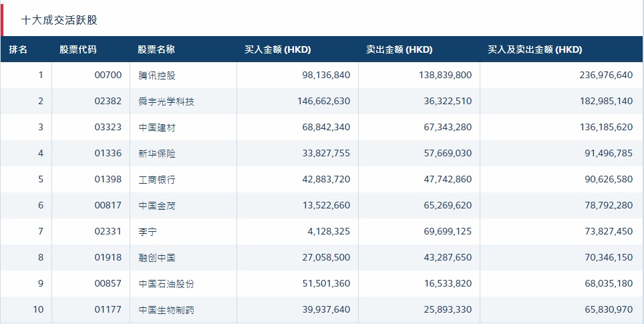Select stock name 腾讯控股
This screenshot has height=324, width=644.
click(x=157, y=75)
